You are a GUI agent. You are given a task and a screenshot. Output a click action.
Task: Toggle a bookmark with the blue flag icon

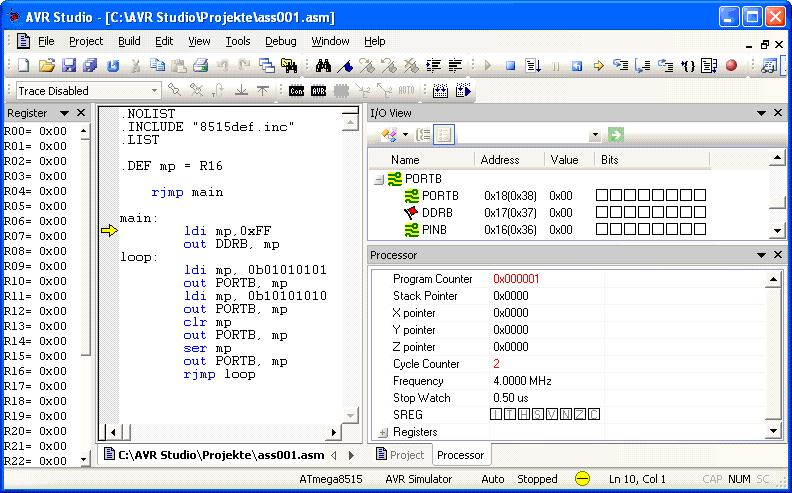tap(345, 66)
